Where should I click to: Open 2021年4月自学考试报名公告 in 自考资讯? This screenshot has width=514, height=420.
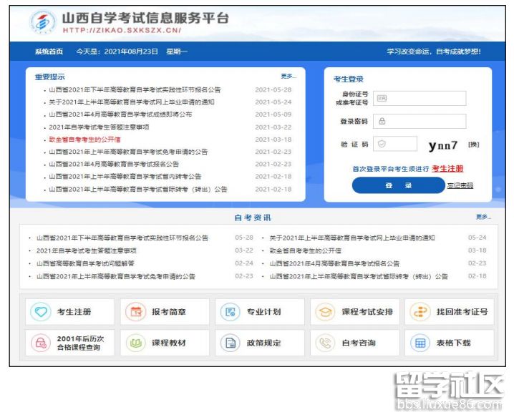[334, 263]
